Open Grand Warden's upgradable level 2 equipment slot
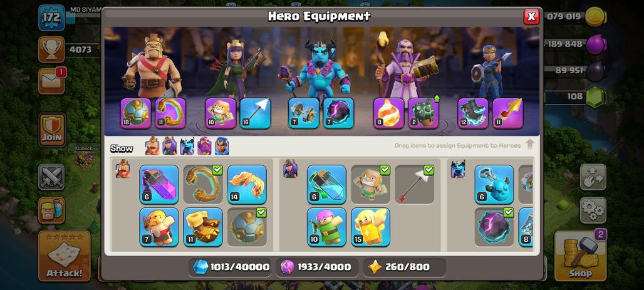This screenshot has height=290, width=644. tap(423, 113)
